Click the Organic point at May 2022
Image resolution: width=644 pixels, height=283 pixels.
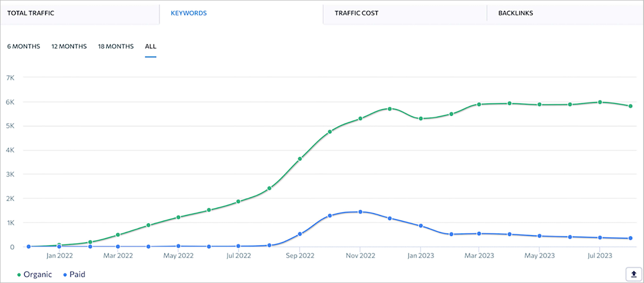178,217
